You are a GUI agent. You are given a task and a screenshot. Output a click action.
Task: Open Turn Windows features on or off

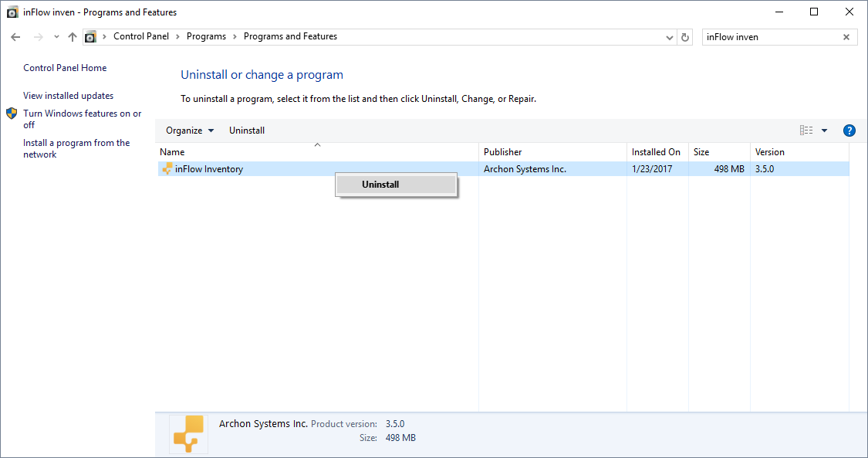click(82, 119)
